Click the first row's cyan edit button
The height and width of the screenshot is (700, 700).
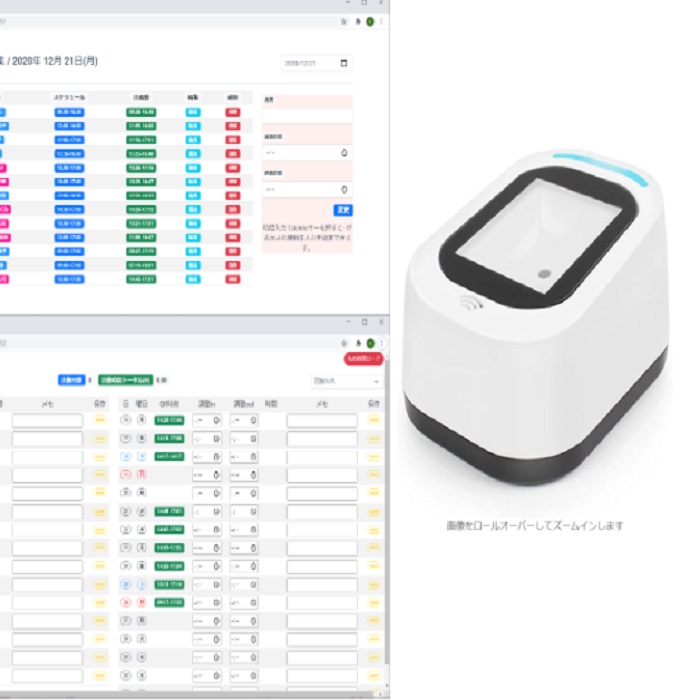[192, 113]
